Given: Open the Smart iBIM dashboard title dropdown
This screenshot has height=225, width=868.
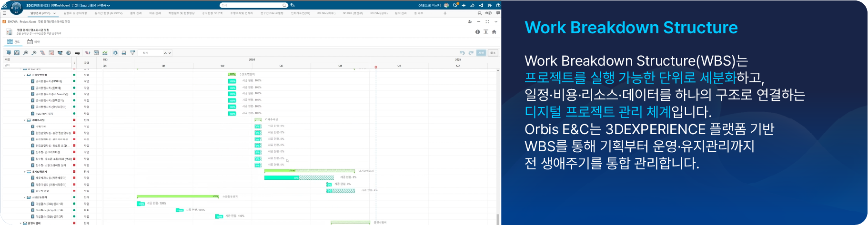Looking at the screenshot, I should coord(109,5).
